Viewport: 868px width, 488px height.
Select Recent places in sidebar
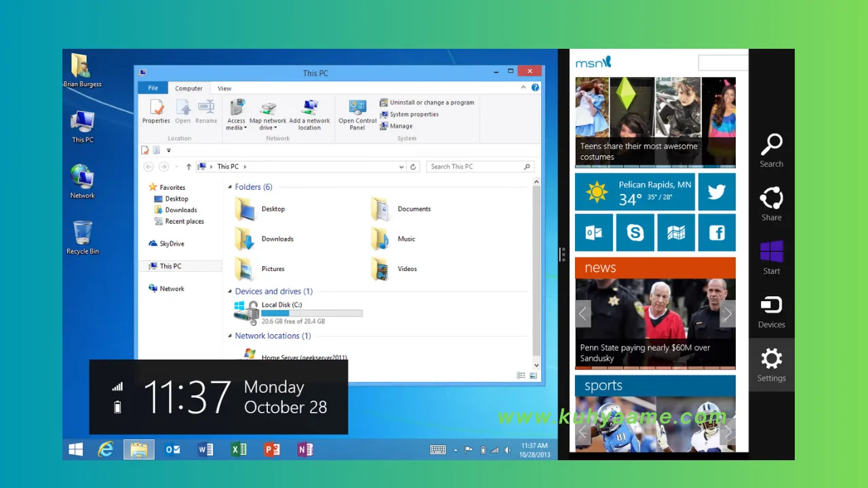pyautogui.click(x=178, y=222)
